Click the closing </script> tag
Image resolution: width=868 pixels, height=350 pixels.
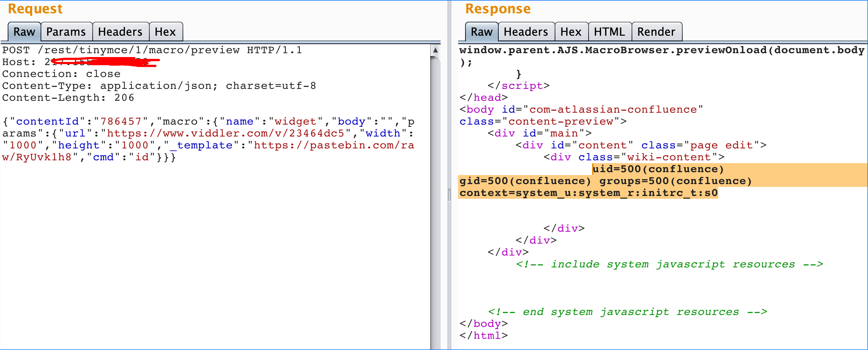(x=519, y=86)
